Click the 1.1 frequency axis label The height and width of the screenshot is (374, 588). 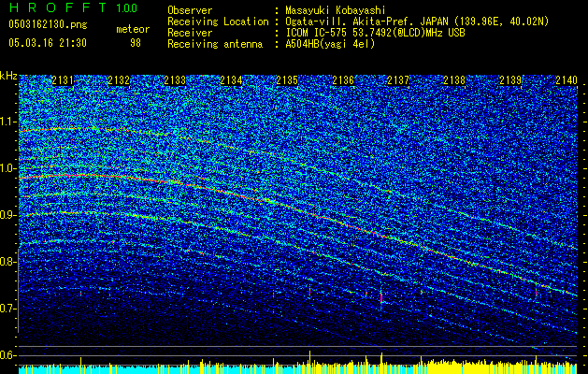[x=7, y=122]
